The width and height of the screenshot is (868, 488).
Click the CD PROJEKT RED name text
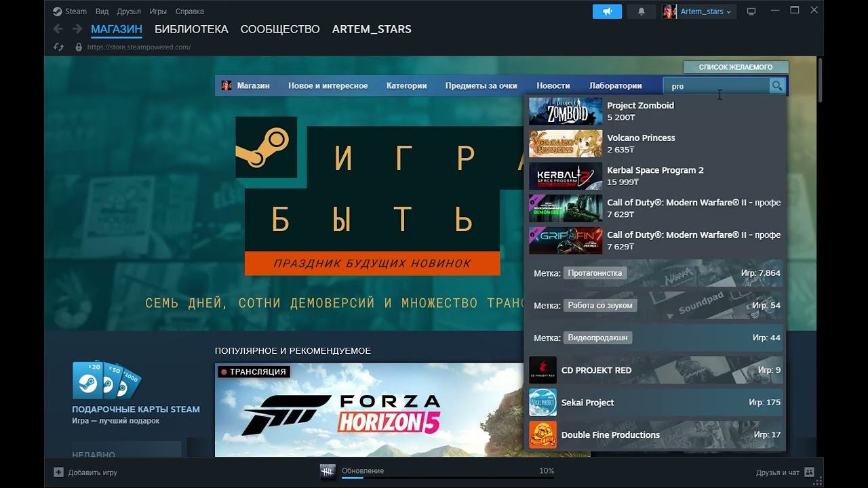coord(596,370)
